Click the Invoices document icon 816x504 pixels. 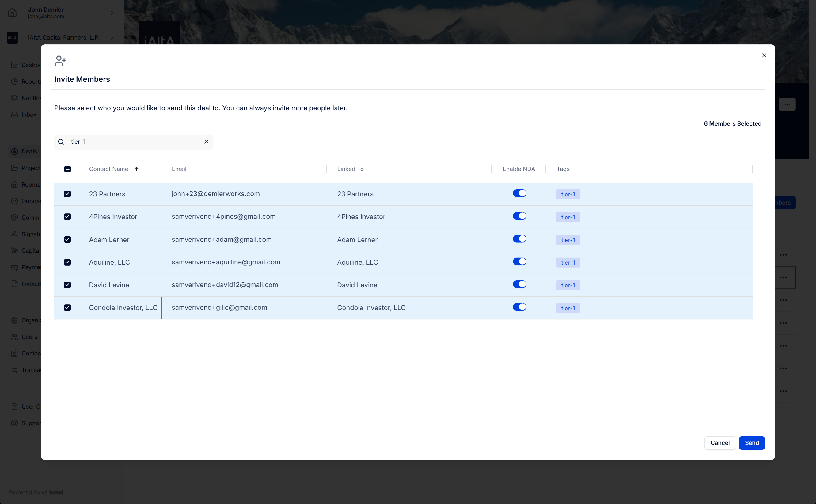coord(14,284)
